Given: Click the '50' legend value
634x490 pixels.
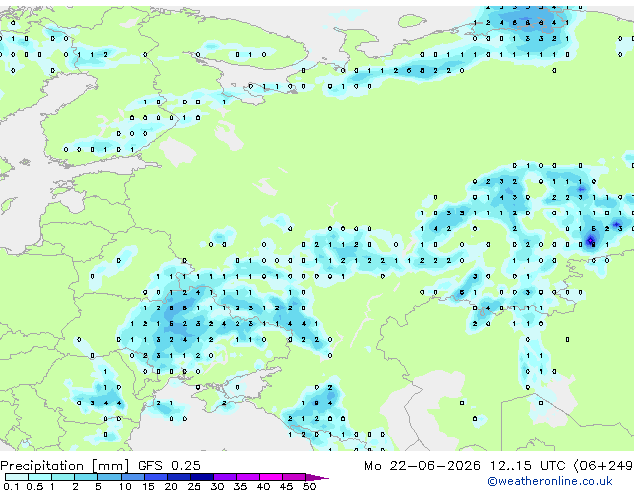Looking at the screenshot, I should click(309, 486).
